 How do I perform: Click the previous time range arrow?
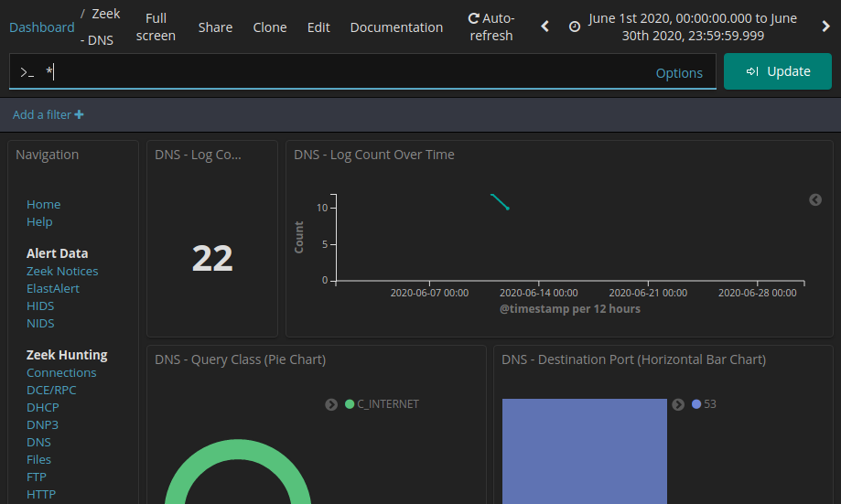click(544, 27)
